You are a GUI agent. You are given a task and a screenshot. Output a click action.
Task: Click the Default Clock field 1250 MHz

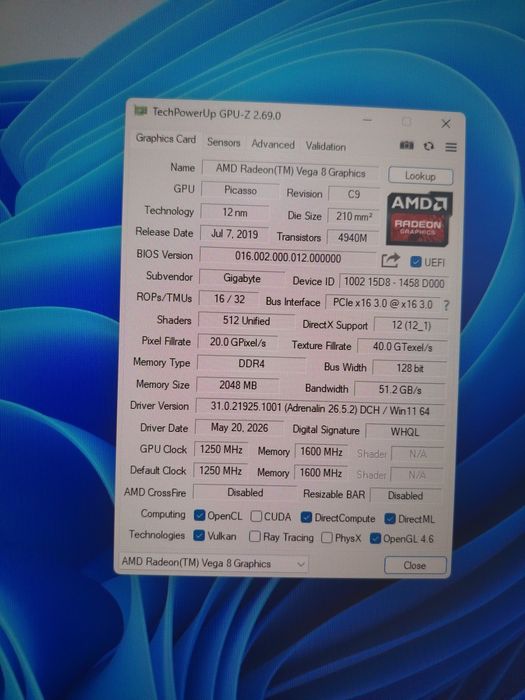(221, 471)
